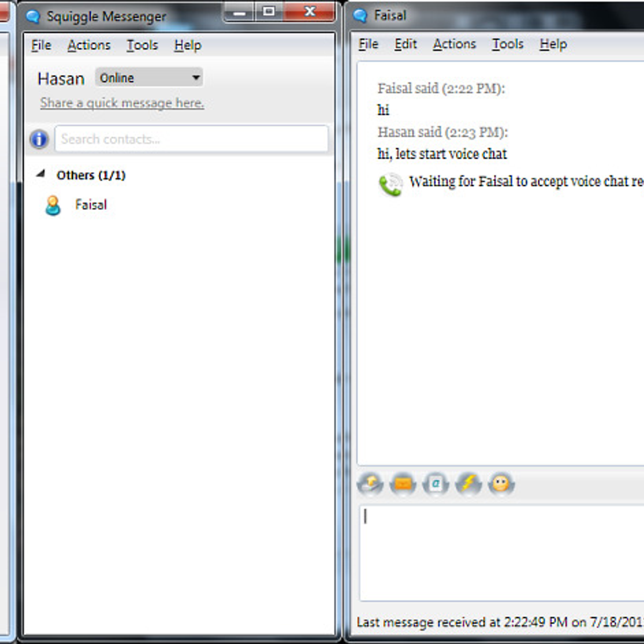Open Edit menu in Faisal chat window

point(406,44)
